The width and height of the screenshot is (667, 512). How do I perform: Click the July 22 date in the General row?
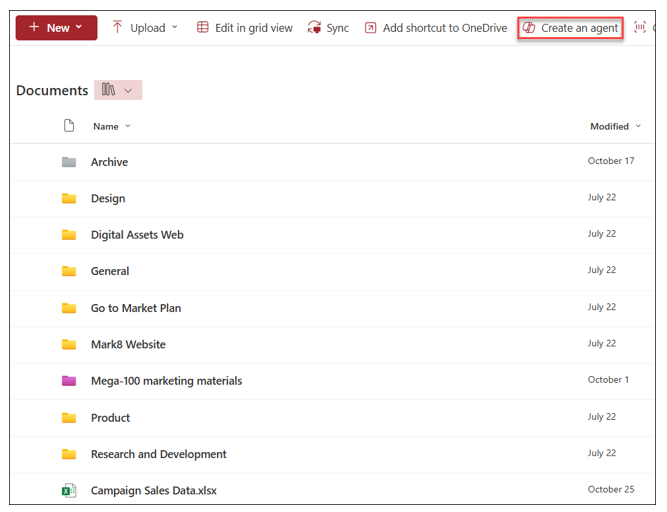[x=601, y=270]
